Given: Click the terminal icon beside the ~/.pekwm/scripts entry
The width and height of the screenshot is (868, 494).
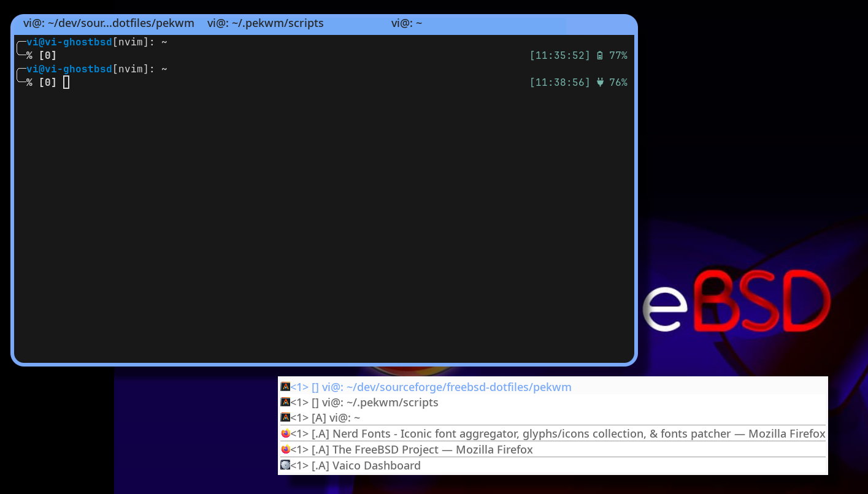Looking at the screenshot, I should (285, 402).
